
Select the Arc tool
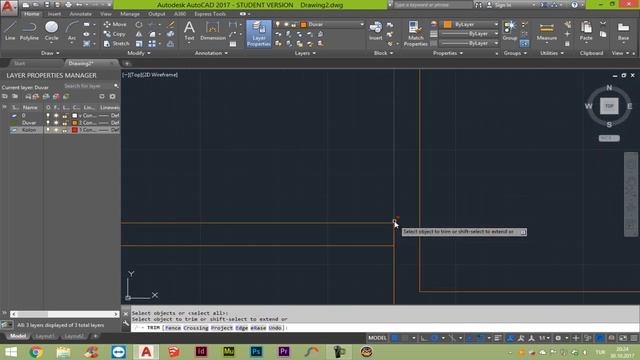click(72, 31)
